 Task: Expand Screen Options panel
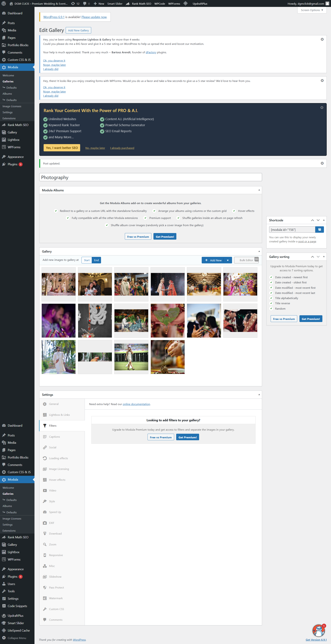[312, 10]
